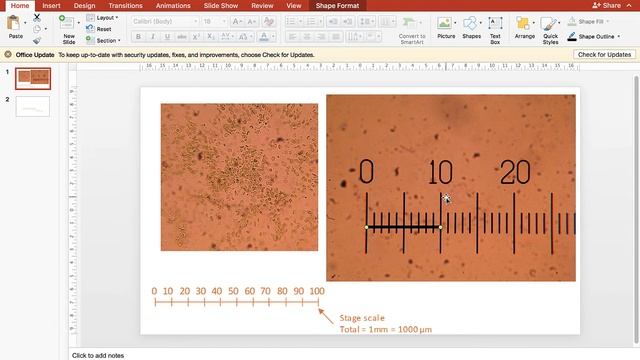Click the Copy icon
This screenshot has height=360, width=640.
[37, 29]
